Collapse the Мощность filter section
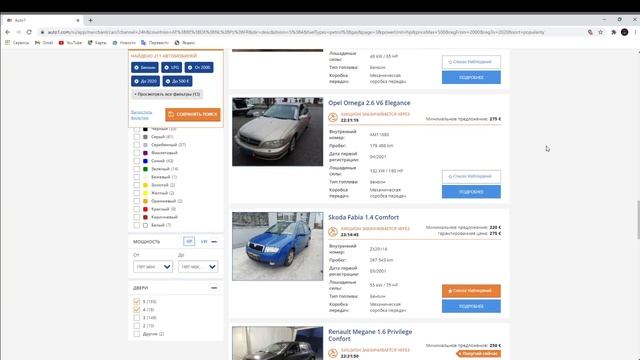This screenshot has height=360, width=640. tap(214, 242)
